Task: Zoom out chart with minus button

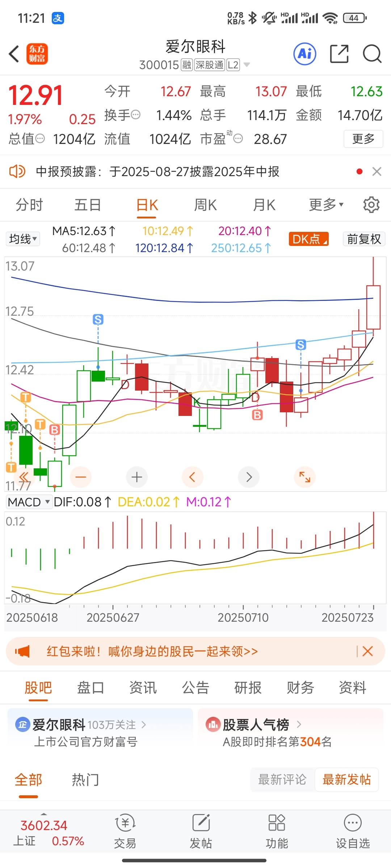Action: tap(80, 477)
